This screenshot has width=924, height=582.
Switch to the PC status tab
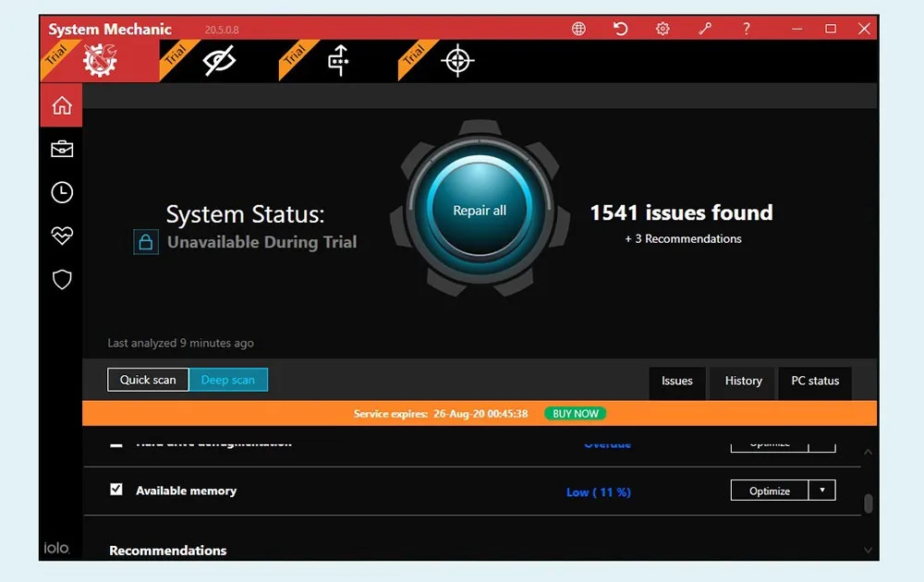pos(814,382)
